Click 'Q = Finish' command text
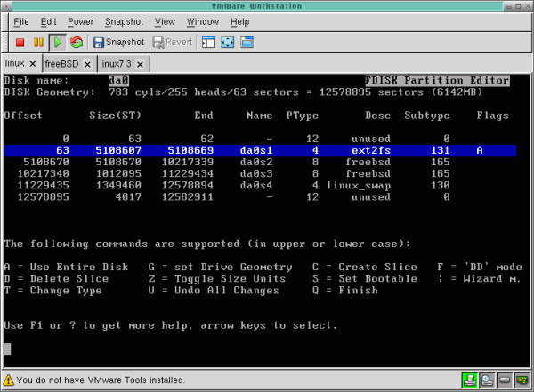534x392 pixels. [345, 291]
